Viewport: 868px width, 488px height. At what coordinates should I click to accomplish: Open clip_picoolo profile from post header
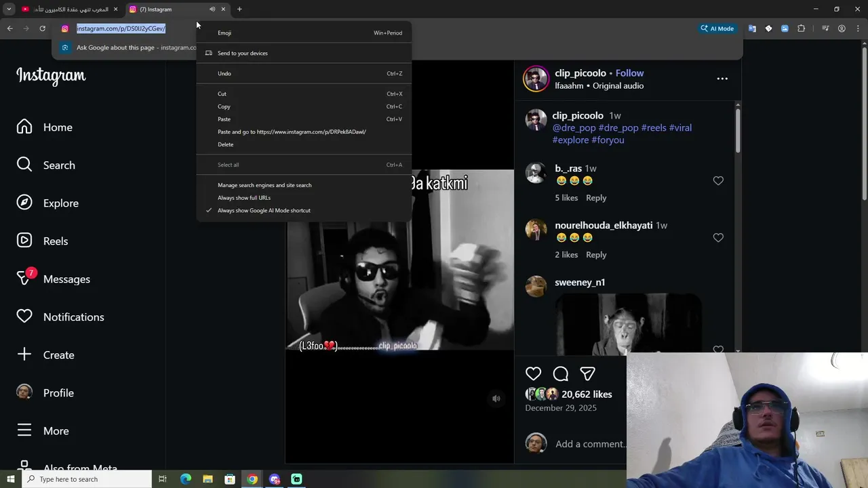[580, 73]
